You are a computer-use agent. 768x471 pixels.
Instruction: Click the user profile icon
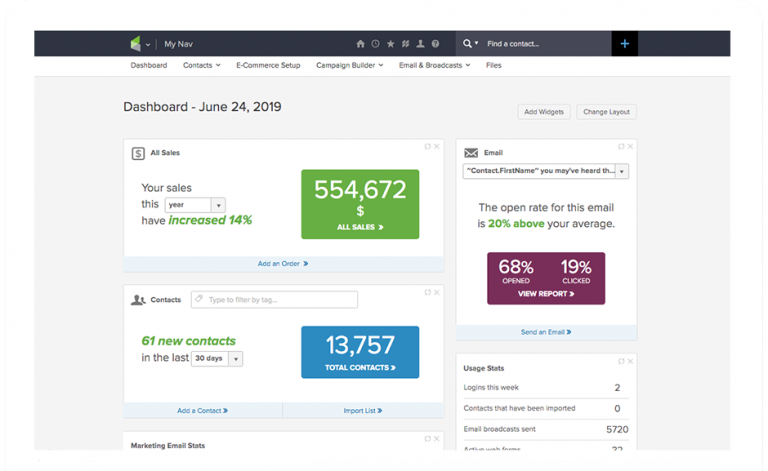(420, 44)
